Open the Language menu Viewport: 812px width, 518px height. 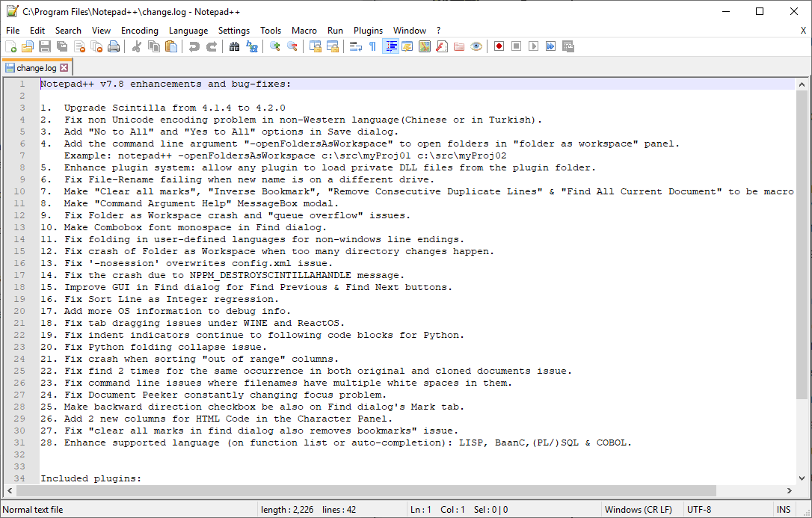(188, 31)
